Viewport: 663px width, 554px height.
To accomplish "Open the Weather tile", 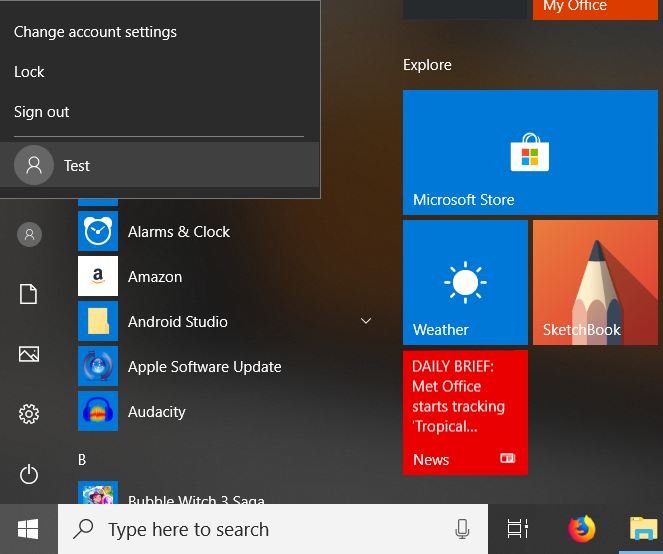I will pyautogui.click(x=465, y=283).
